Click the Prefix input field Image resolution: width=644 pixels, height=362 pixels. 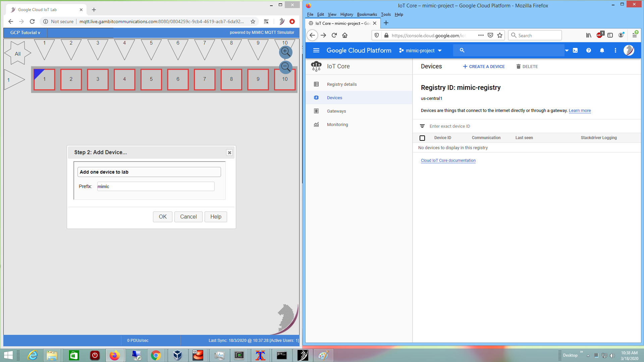(156, 186)
